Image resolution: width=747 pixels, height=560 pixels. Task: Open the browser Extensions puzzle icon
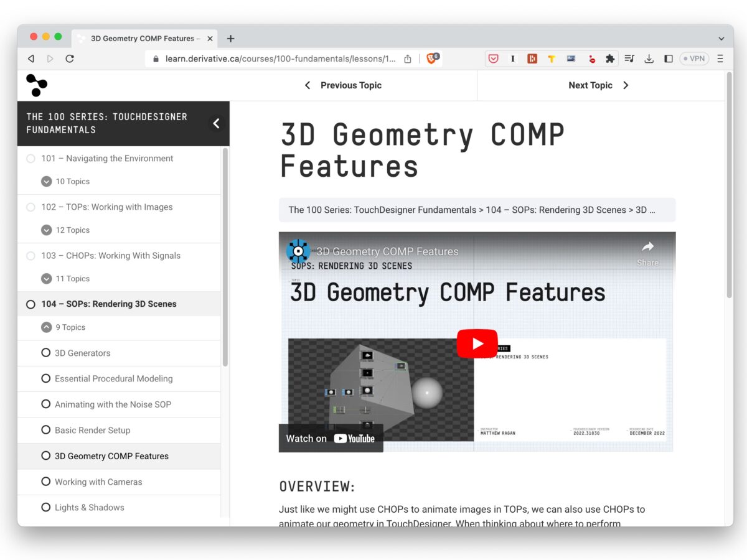click(610, 58)
